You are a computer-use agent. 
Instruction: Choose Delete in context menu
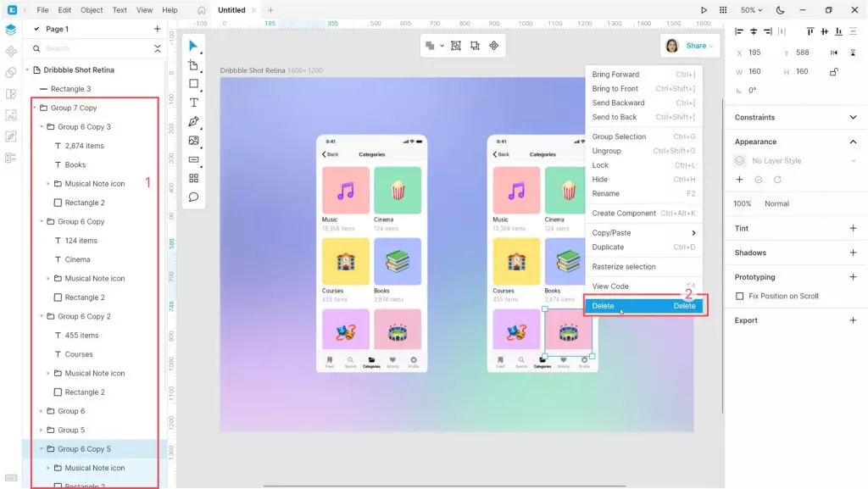tap(643, 306)
